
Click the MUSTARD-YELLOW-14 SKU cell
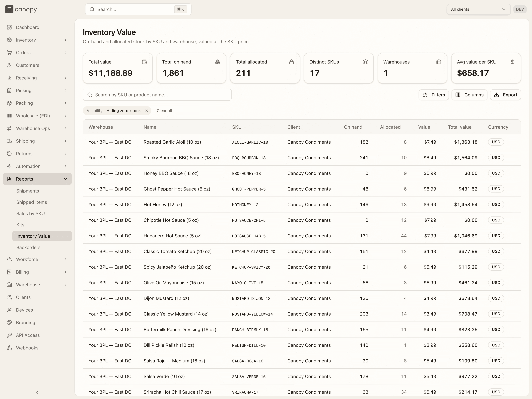(x=252, y=314)
